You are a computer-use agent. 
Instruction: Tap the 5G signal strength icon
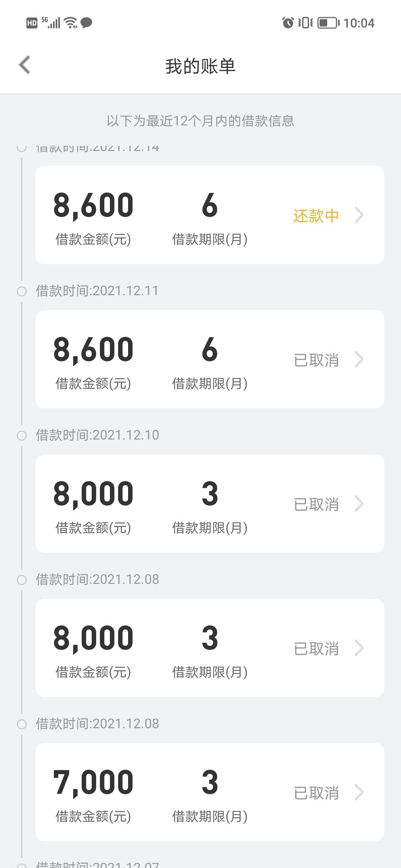(x=50, y=23)
